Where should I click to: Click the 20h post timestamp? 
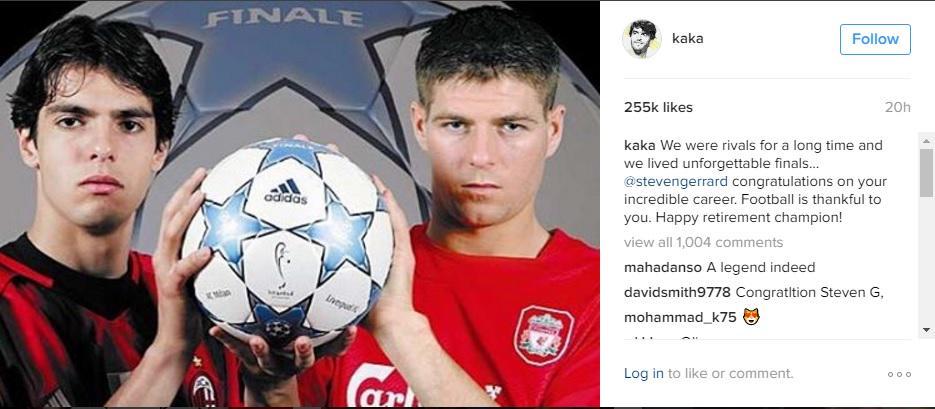(899, 108)
